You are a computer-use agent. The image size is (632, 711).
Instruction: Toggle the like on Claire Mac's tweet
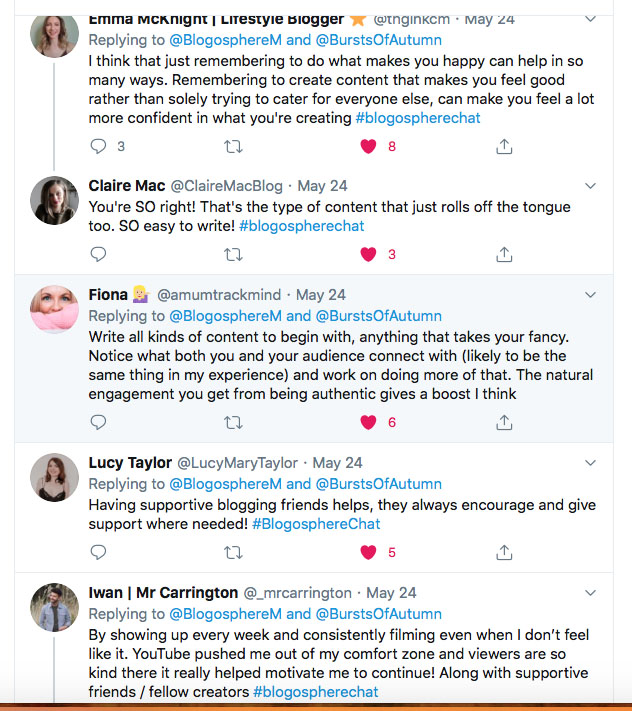(x=368, y=254)
